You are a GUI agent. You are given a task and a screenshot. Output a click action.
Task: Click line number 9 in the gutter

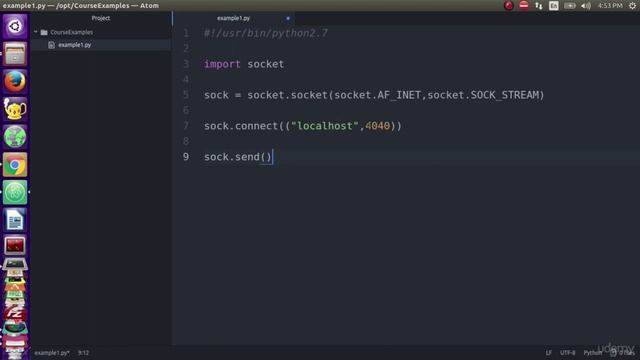click(x=186, y=157)
